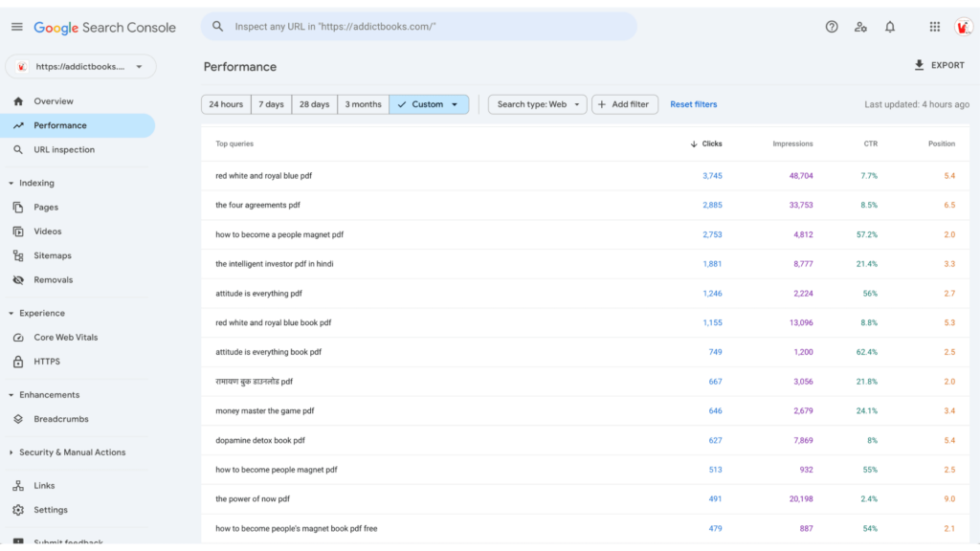The width and height of the screenshot is (980, 551).
Task: Click the impressions value 33,753
Action: pyautogui.click(x=801, y=206)
